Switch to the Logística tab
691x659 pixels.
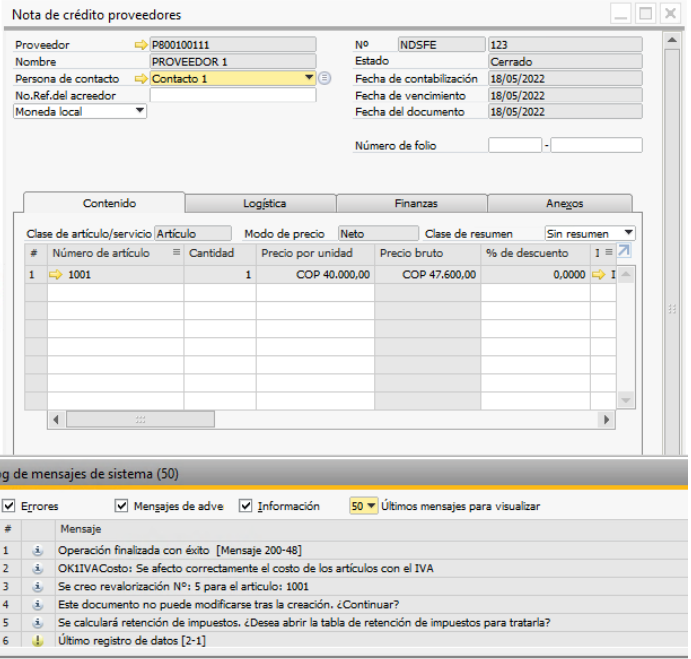[x=260, y=203]
